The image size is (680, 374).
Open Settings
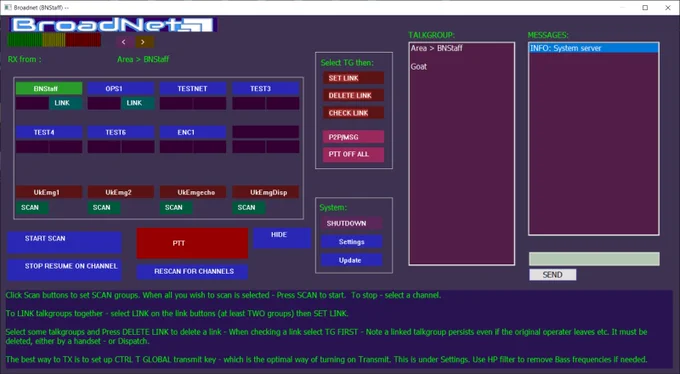pos(352,242)
